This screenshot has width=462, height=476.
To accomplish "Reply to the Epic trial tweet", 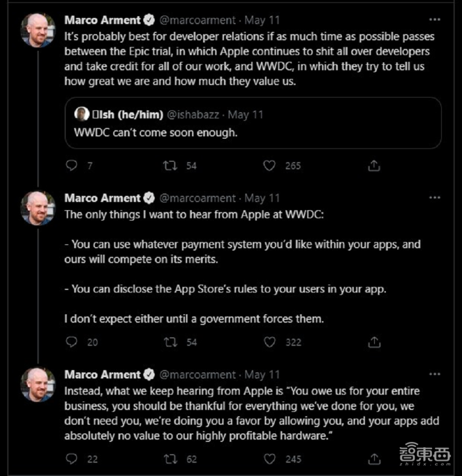I will click(72, 166).
